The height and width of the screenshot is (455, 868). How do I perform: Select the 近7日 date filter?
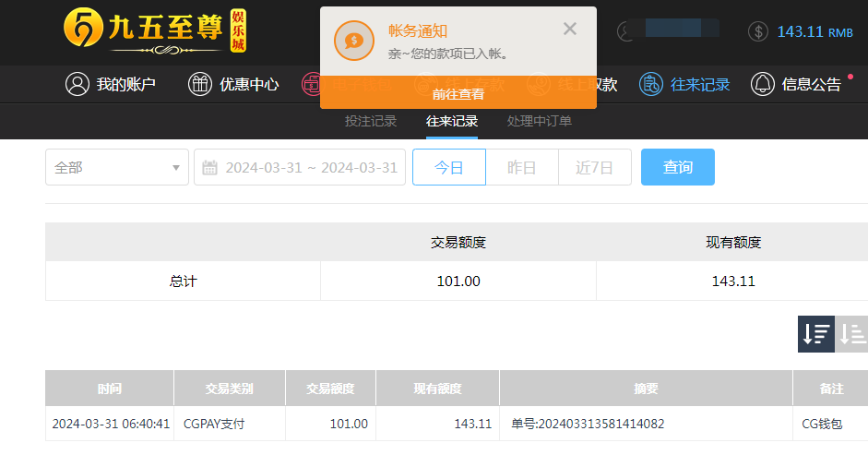[x=595, y=167]
